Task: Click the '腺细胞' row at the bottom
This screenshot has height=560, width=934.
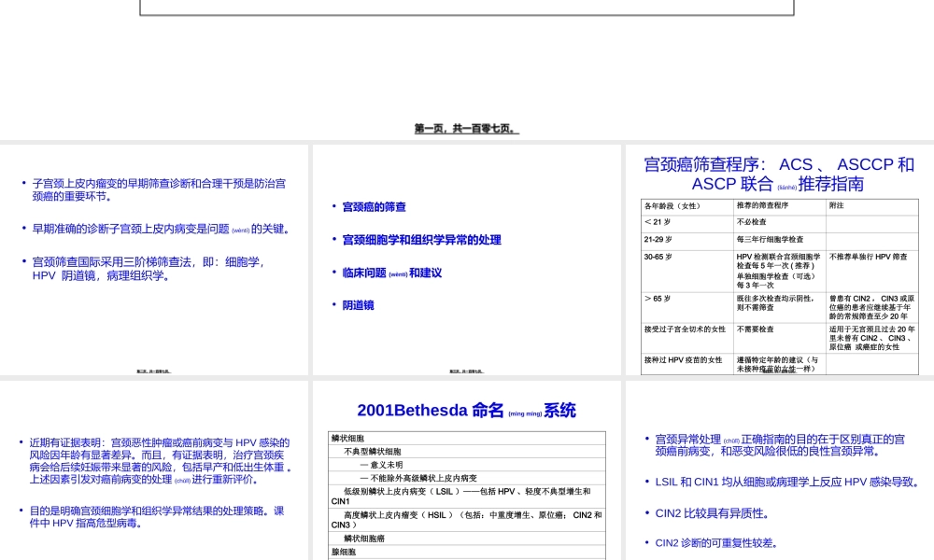Action: (x=344, y=551)
